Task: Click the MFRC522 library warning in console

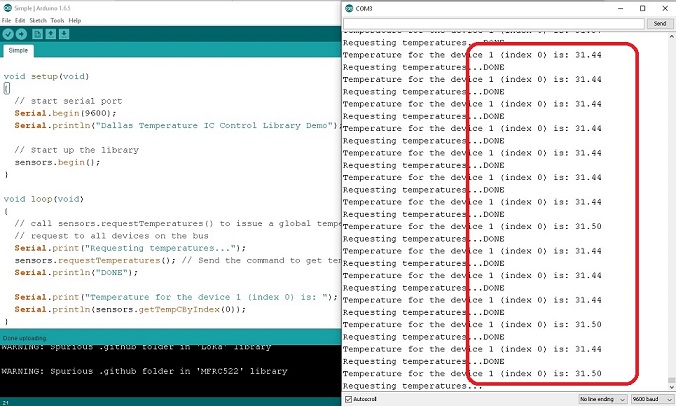Action: [x=144, y=371]
